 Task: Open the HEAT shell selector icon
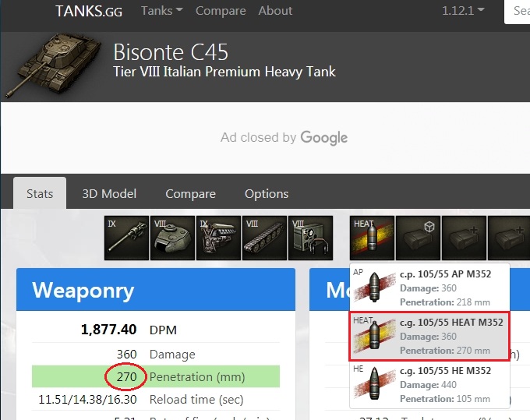point(372,238)
